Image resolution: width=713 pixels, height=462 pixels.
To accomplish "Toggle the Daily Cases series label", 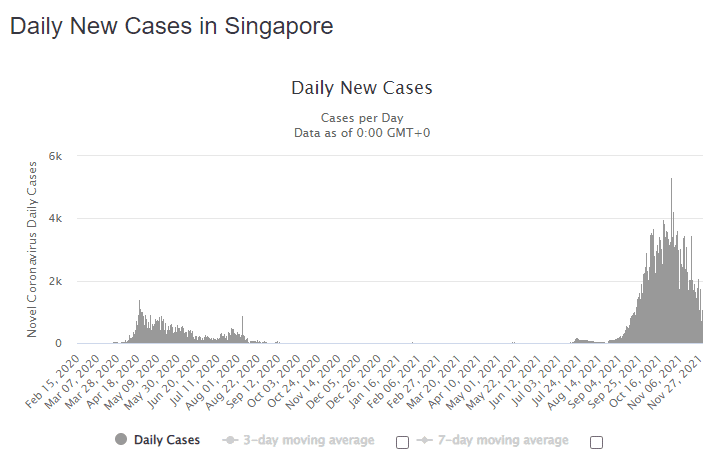I will pyautogui.click(x=166, y=440).
